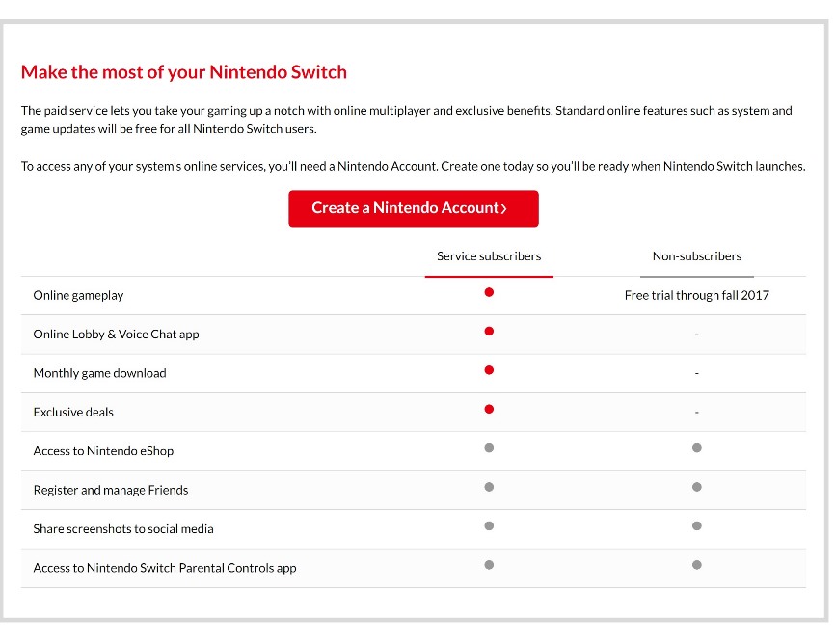835x644 pixels.
Task: Click red dot in Online gameplay row
Action: [489, 292]
